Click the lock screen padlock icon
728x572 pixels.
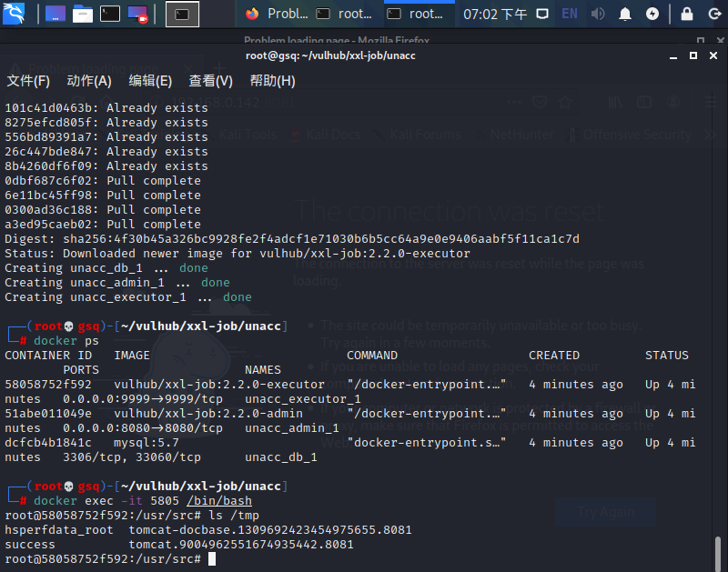687,14
